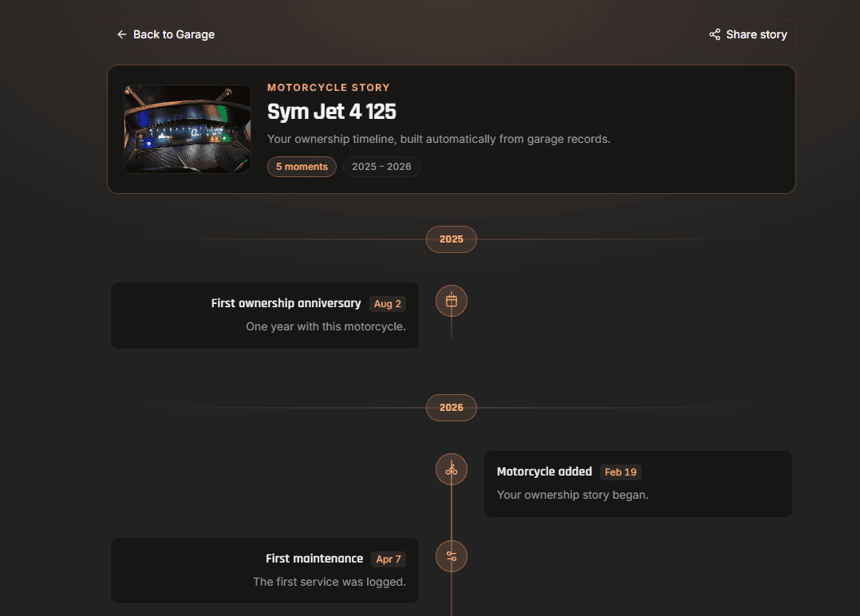This screenshot has width=860, height=616.
Task: Jump to the 2026 year marker
Action: tap(452, 408)
